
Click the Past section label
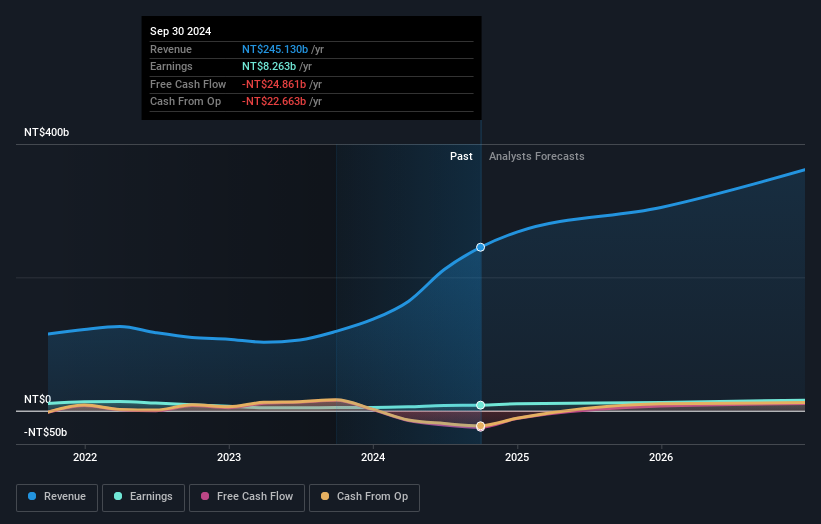tap(461, 156)
